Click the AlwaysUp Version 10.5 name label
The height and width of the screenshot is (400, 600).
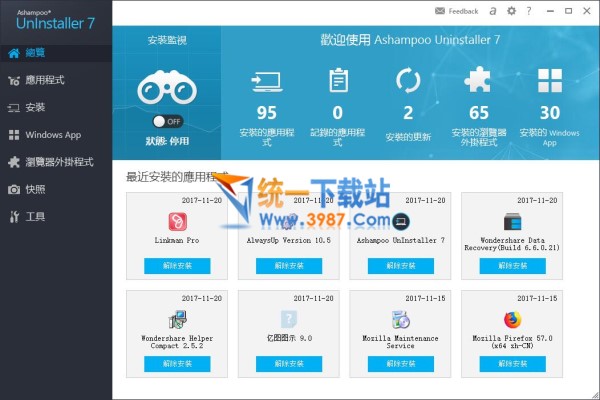point(289,240)
